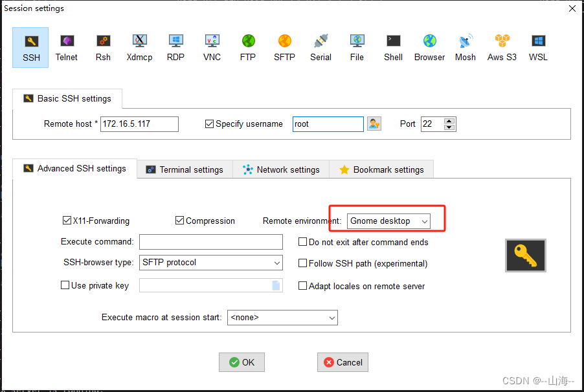This screenshot has height=392, width=584.
Task: Focus the Execute command text box
Action: pyautogui.click(x=211, y=242)
